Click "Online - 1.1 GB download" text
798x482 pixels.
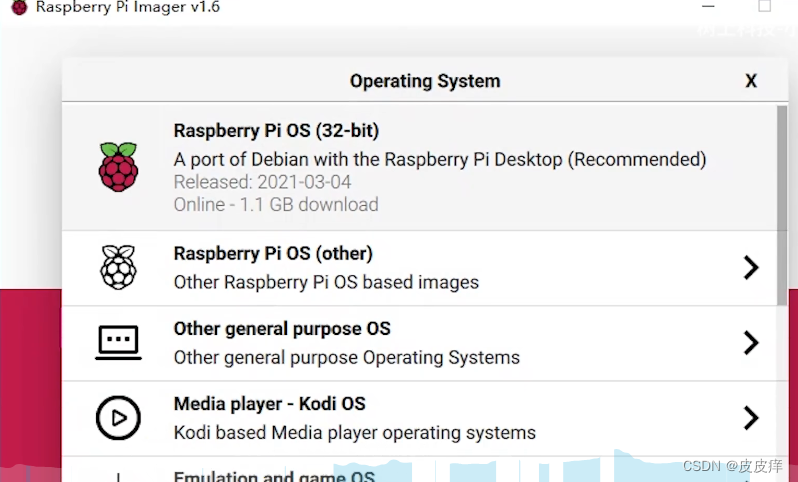(276, 205)
